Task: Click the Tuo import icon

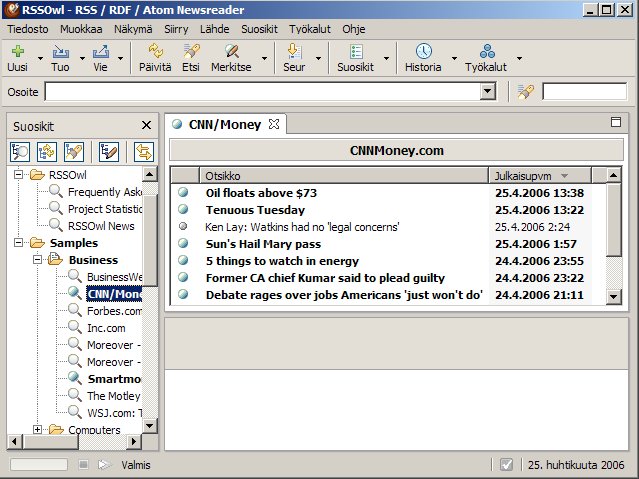Action: (60, 51)
